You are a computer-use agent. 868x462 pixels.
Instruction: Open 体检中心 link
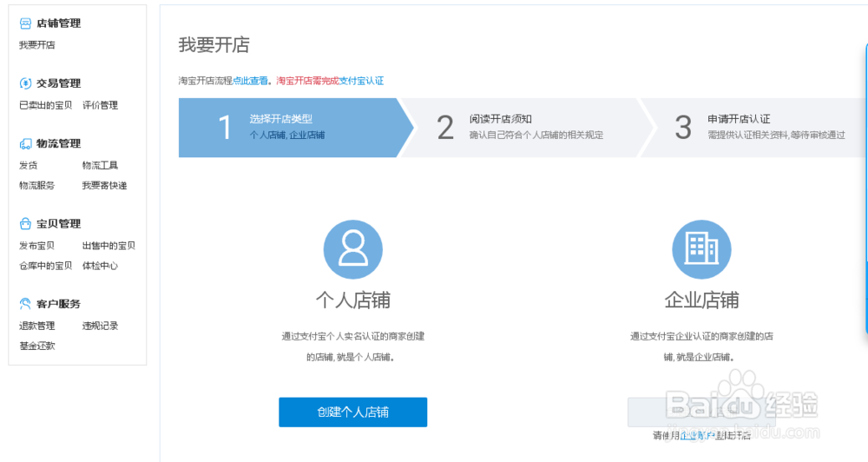[100, 266]
